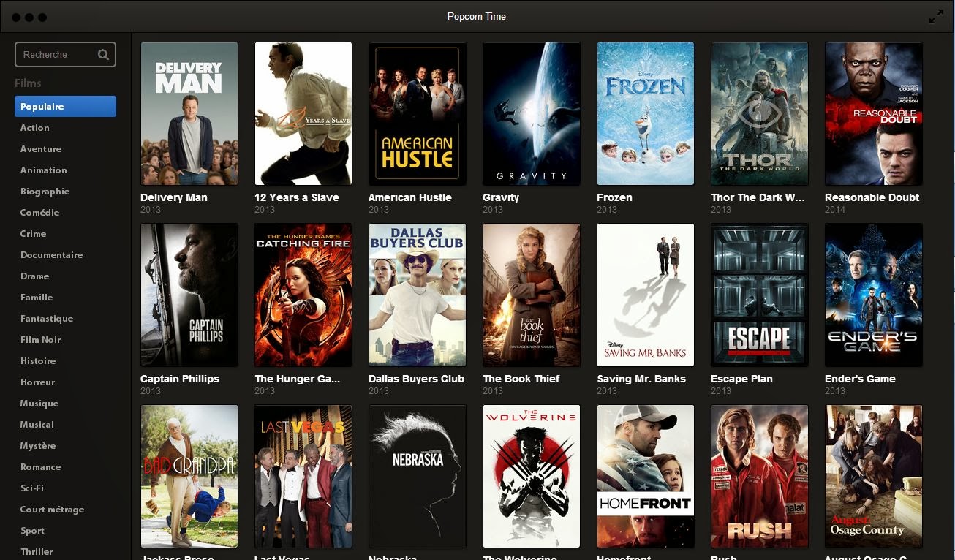Open the Delivery Man poster

(x=189, y=113)
